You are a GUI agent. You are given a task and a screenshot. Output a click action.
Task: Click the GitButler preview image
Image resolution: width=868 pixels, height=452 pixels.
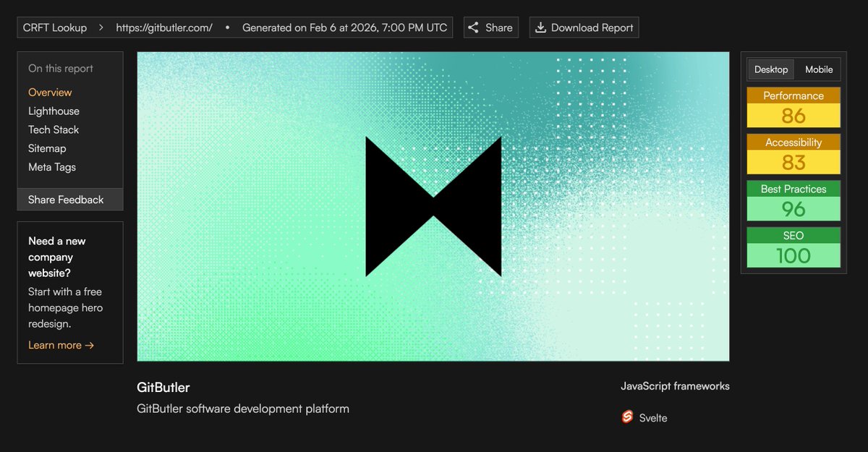point(433,206)
